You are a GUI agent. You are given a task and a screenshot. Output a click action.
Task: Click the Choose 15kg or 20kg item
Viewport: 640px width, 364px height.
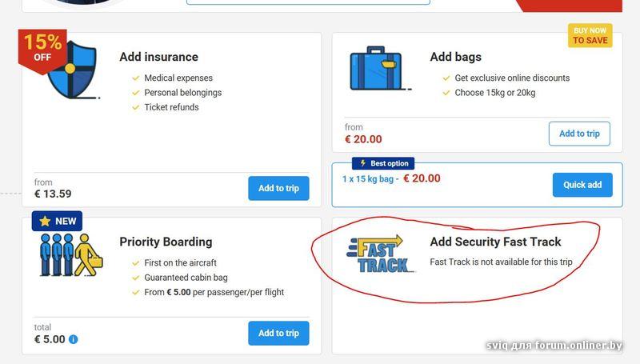[494, 93]
